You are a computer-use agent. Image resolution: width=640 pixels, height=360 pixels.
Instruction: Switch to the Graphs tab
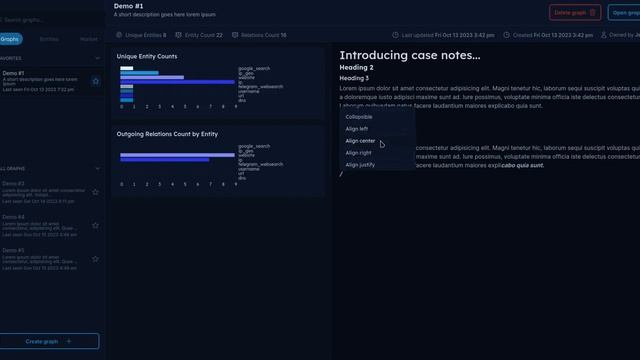[x=10, y=39]
